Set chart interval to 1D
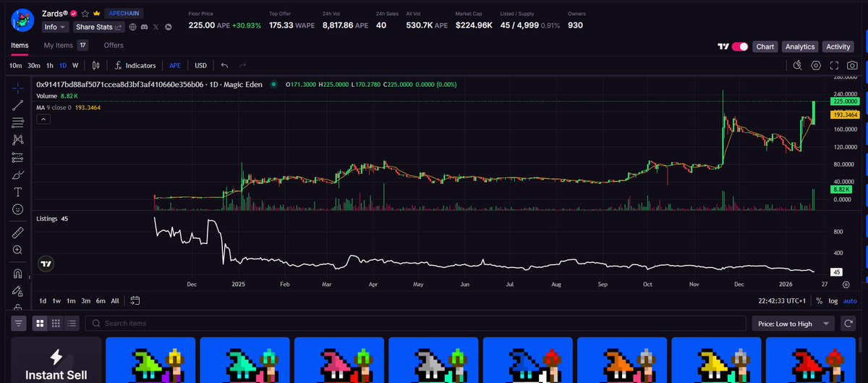Image resolution: width=868 pixels, height=383 pixels. [x=63, y=65]
